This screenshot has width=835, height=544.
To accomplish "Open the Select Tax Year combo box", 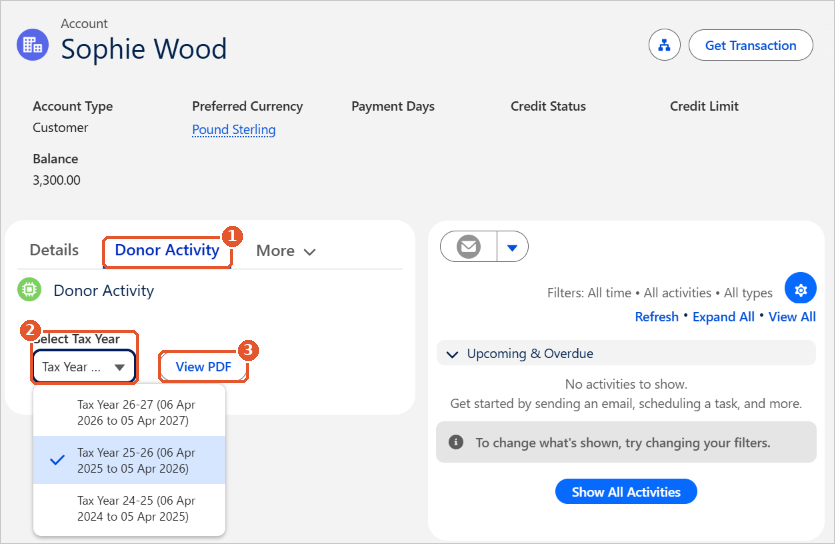I will 84,366.
